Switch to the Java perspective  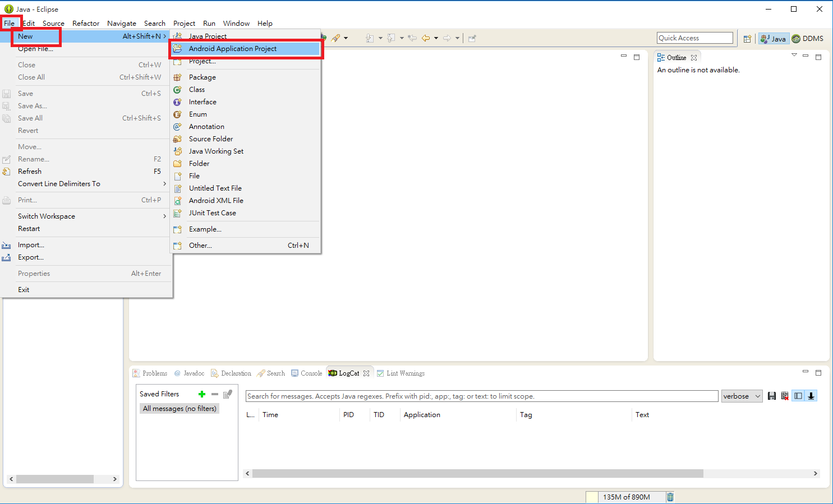point(774,39)
